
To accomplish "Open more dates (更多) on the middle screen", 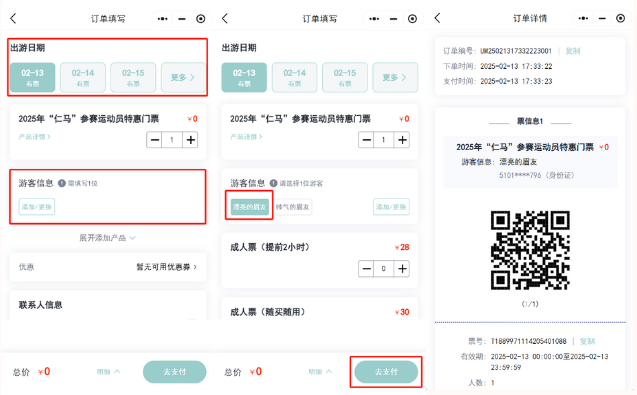I will coord(395,77).
